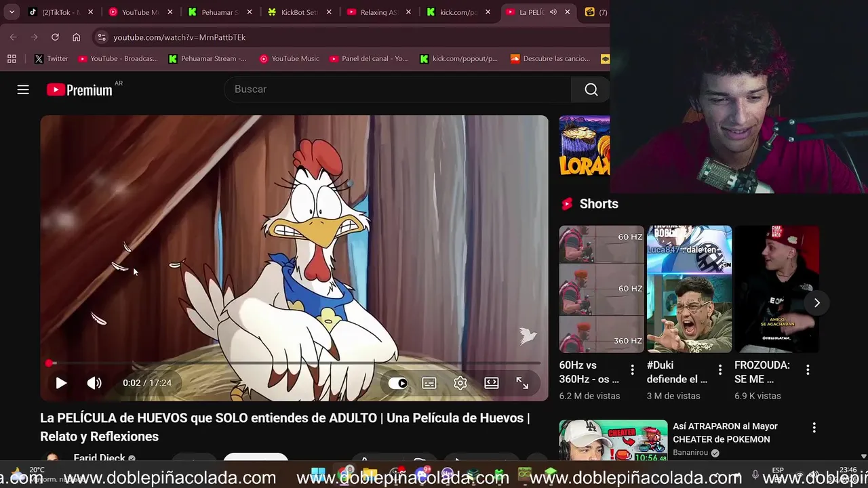868x488 pixels.
Task: Show next Shorts with the right chevron
Action: [816, 303]
